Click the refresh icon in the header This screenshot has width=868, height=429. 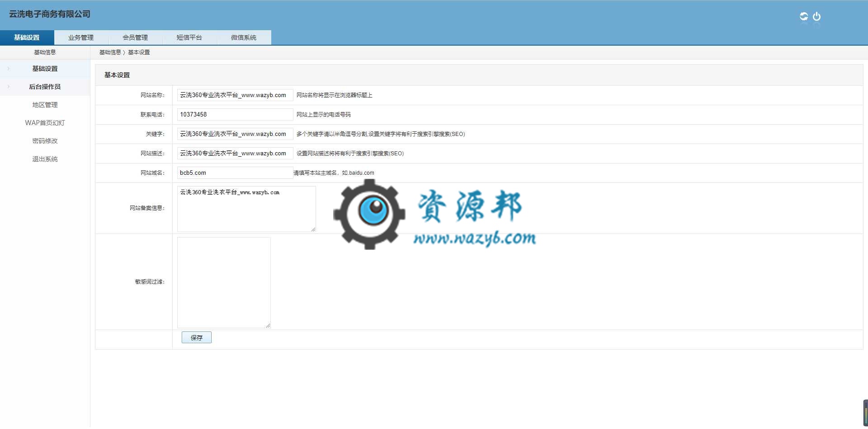(x=804, y=16)
